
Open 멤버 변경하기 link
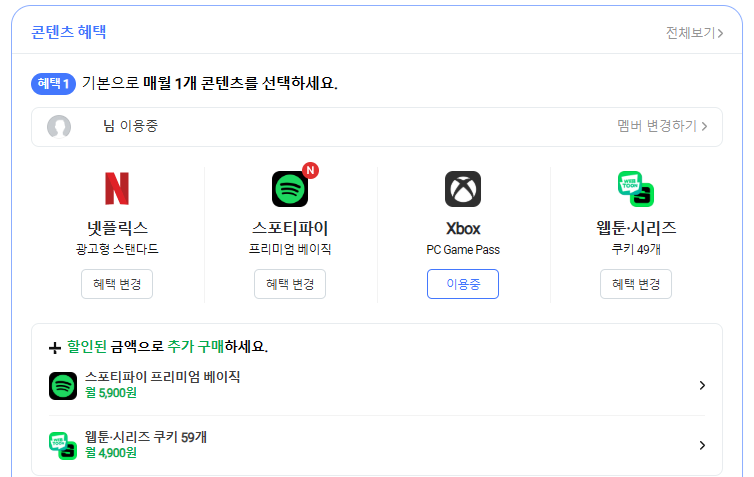click(x=662, y=126)
